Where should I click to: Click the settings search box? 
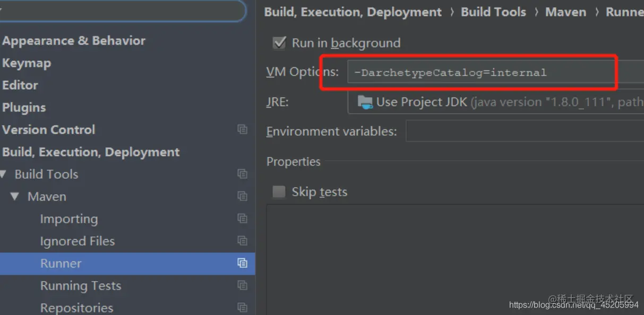(x=123, y=10)
